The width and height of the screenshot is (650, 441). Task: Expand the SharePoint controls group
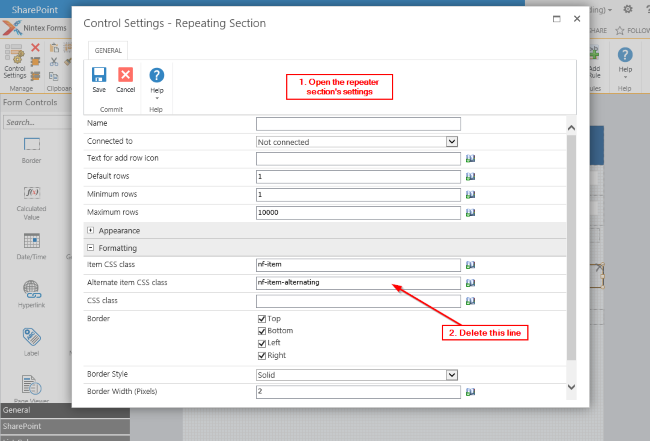65,426
